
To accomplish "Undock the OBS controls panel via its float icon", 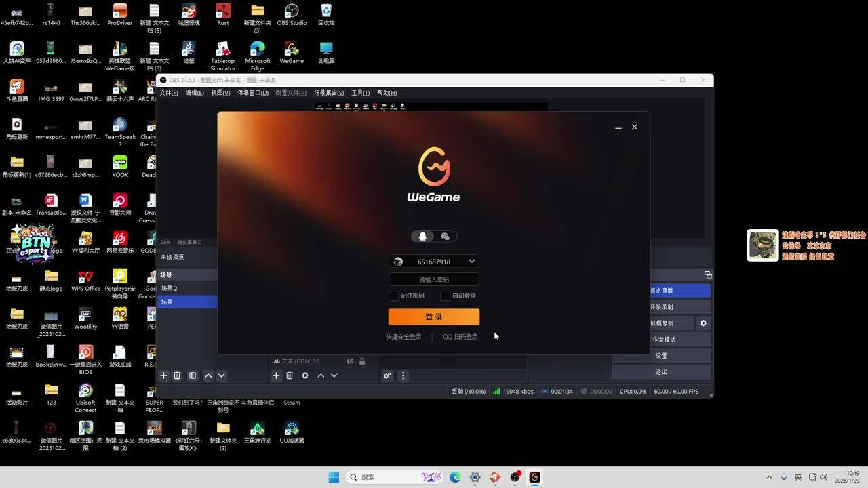I will pyautogui.click(x=708, y=274).
